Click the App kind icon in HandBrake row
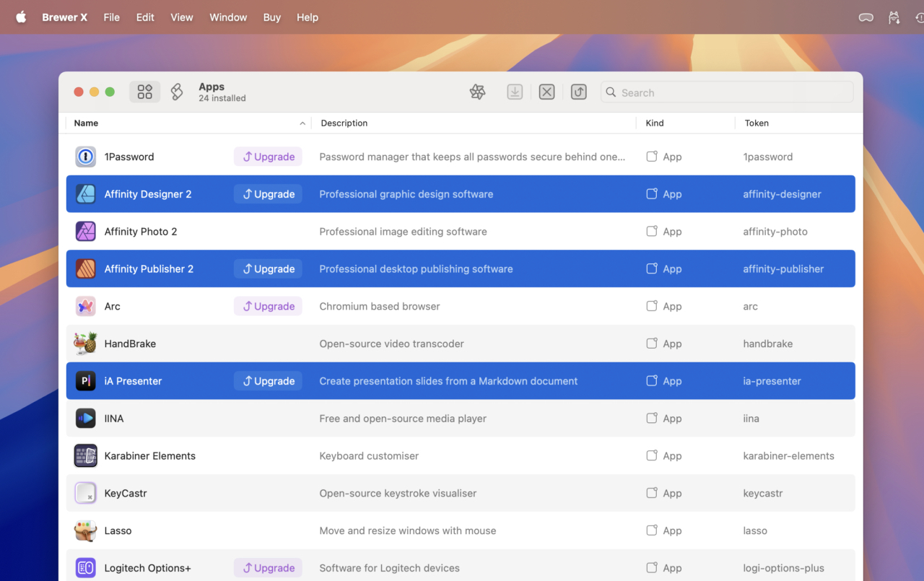Viewport: 924px width, 581px height. (x=652, y=344)
